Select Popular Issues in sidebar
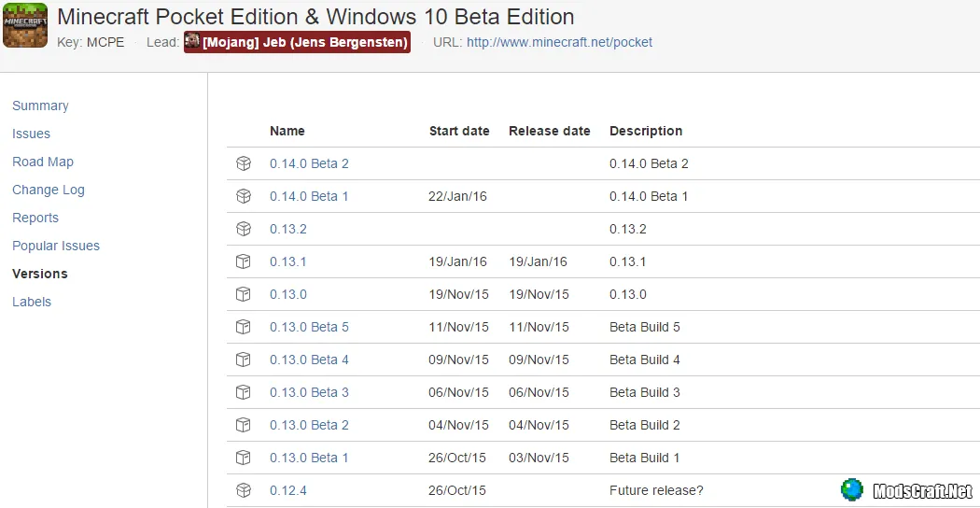This screenshot has width=980, height=508. coord(55,246)
